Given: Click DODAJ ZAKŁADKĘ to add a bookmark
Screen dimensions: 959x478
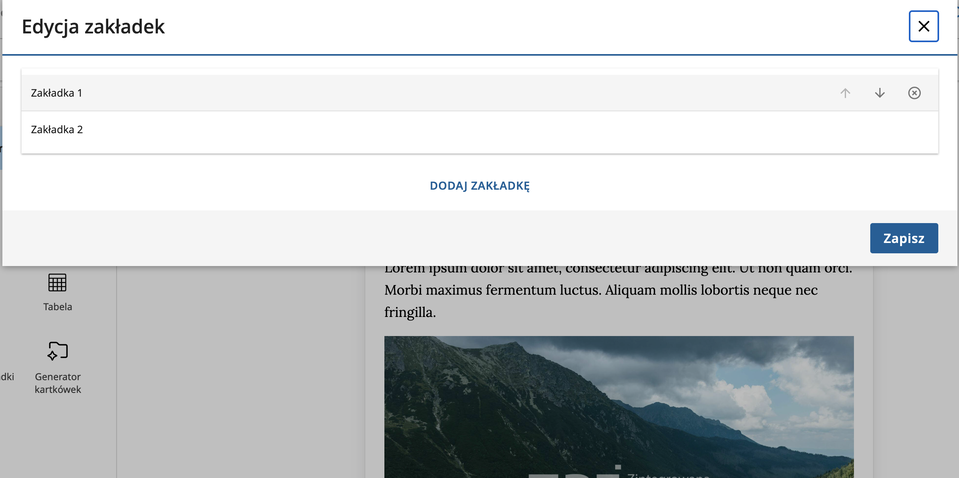Looking at the screenshot, I should click(479, 186).
